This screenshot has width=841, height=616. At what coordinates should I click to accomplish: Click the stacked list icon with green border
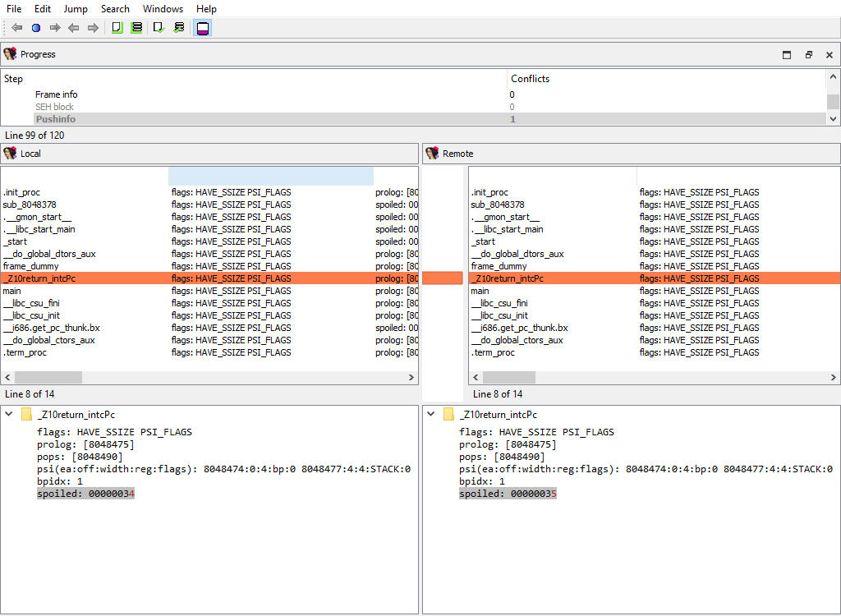click(x=136, y=28)
